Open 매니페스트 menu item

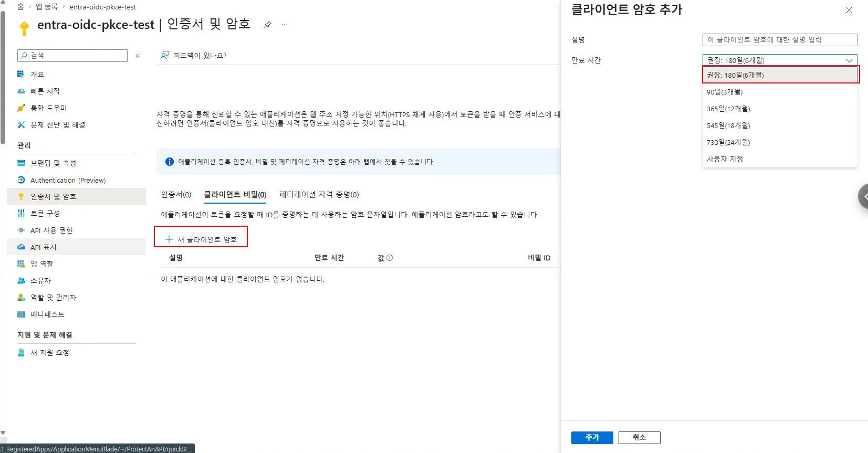[x=76, y=314]
